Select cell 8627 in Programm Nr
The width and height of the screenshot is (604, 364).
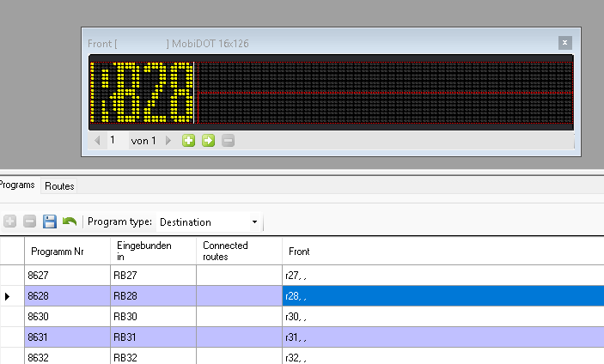(67, 276)
